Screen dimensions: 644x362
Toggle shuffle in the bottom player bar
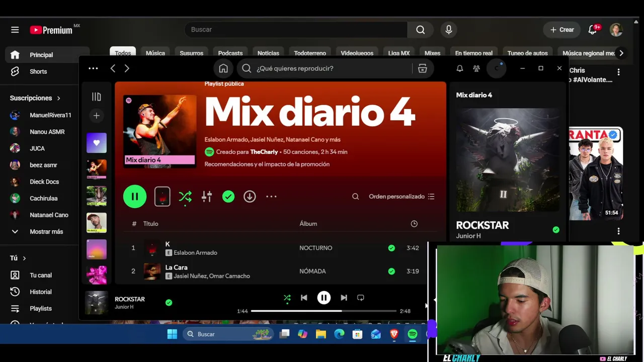[x=287, y=298]
